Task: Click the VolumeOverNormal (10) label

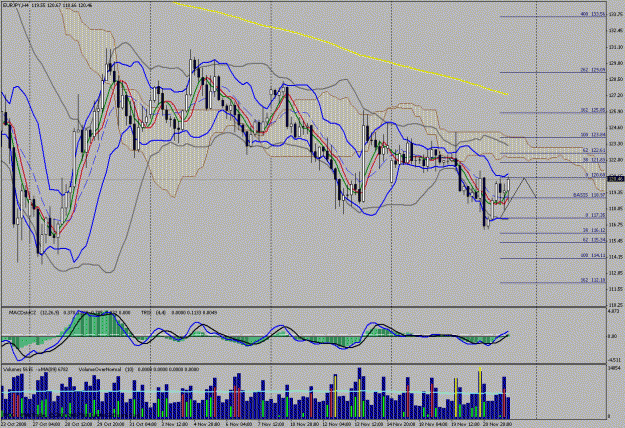Action: (106, 369)
